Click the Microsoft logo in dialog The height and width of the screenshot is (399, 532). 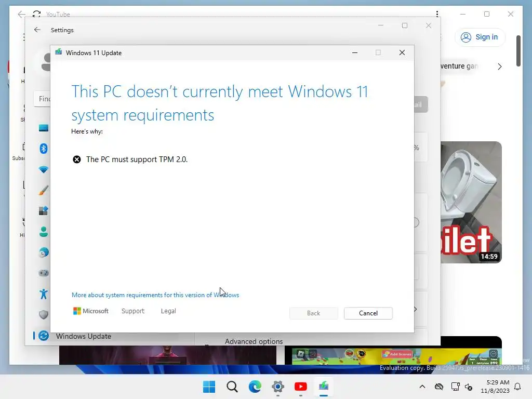click(90, 311)
